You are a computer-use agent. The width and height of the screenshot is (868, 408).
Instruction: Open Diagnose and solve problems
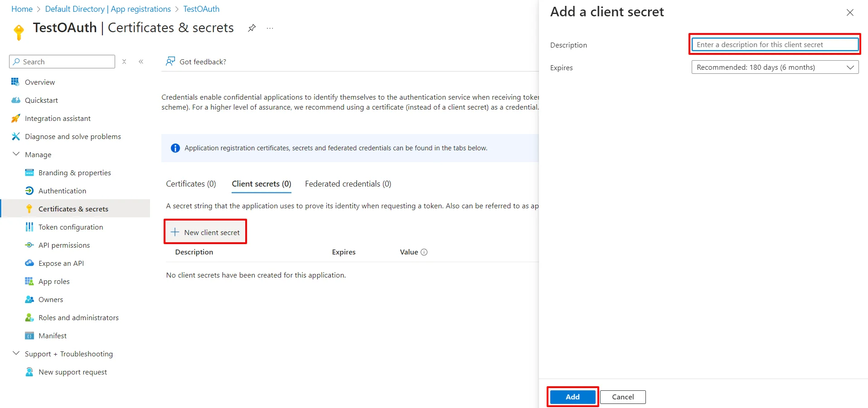coord(73,136)
